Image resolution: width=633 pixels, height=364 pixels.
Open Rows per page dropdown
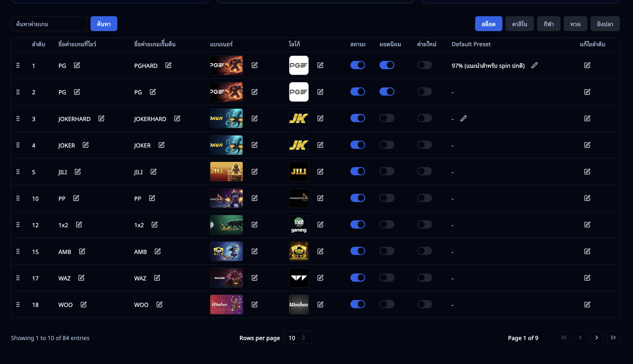point(297,338)
